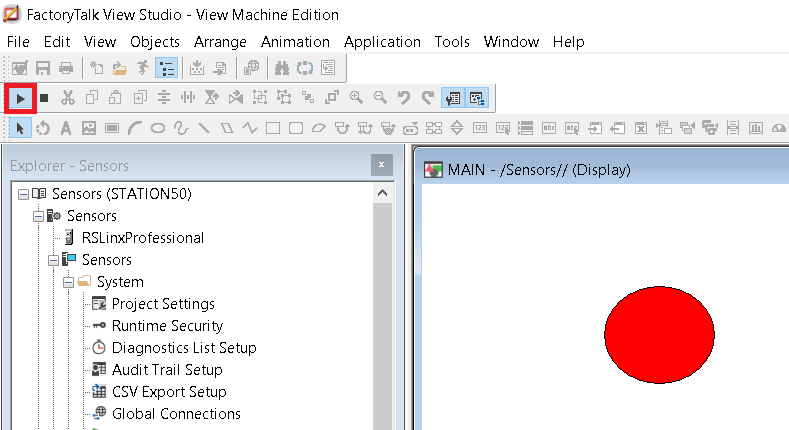Select the Gauge tool
The image size is (789, 430).
(x=778, y=129)
